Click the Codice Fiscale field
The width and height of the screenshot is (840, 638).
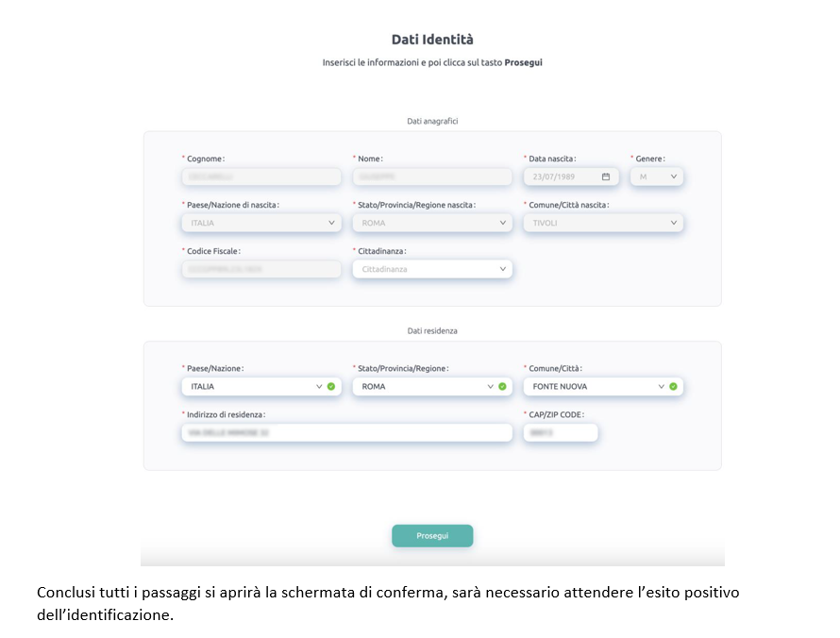[261, 269]
